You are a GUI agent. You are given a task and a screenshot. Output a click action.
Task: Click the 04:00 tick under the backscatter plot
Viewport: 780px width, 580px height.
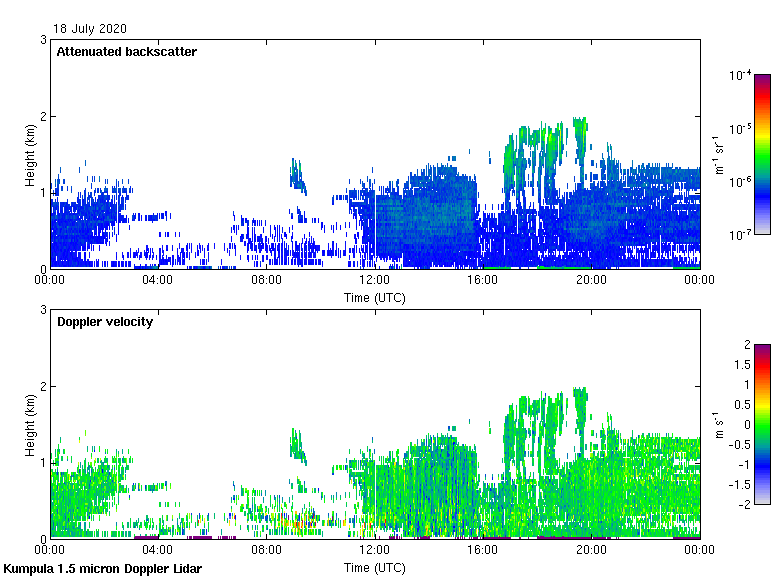(x=158, y=280)
